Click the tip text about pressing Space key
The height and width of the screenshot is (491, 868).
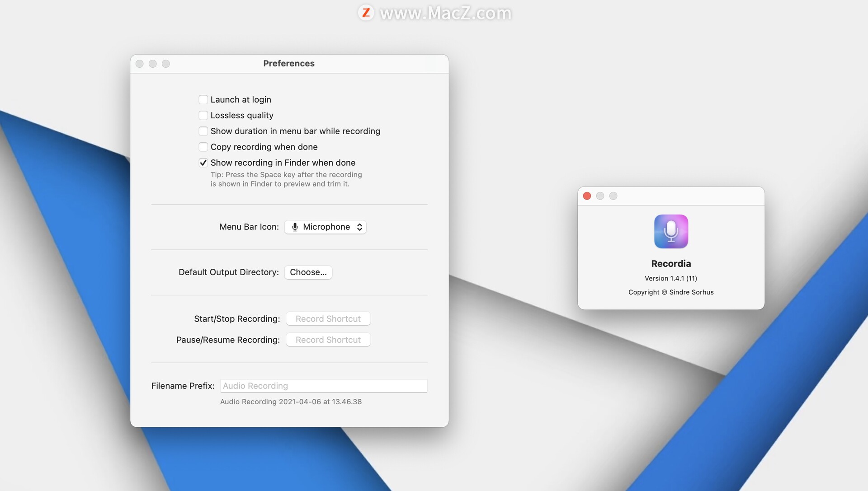coord(286,180)
